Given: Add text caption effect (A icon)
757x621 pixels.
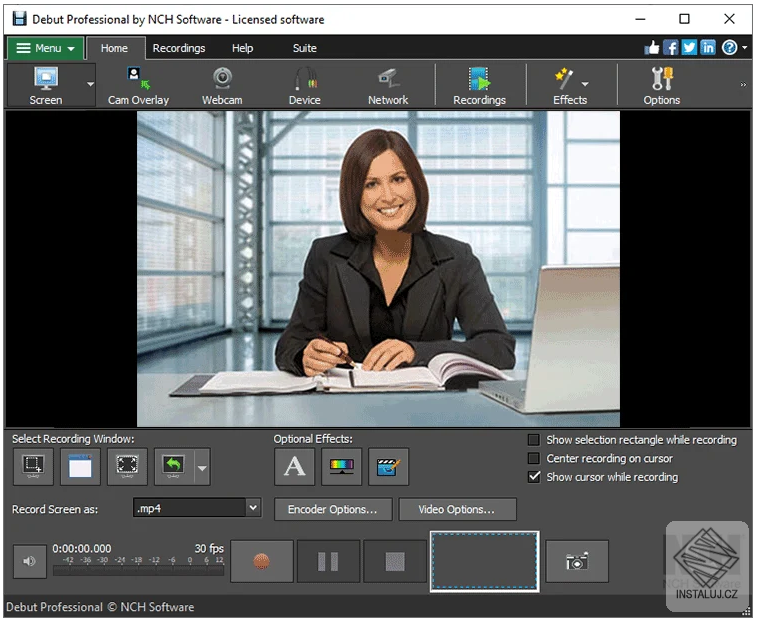Looking at the screenshot, I should click(294, 467).
